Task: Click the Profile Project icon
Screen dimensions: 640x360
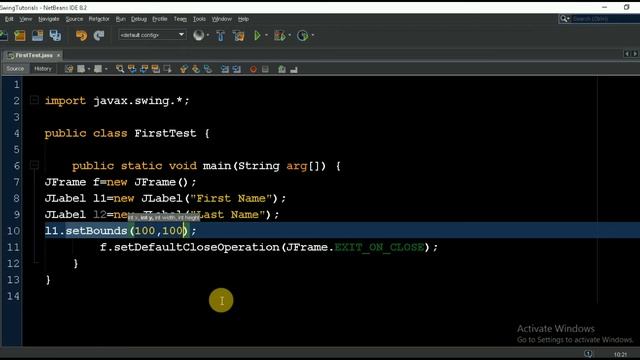Action: tap(302, 36)
